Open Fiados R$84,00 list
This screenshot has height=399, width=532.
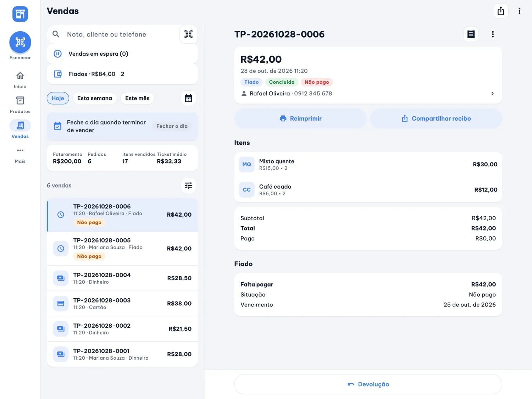point(122,74)
